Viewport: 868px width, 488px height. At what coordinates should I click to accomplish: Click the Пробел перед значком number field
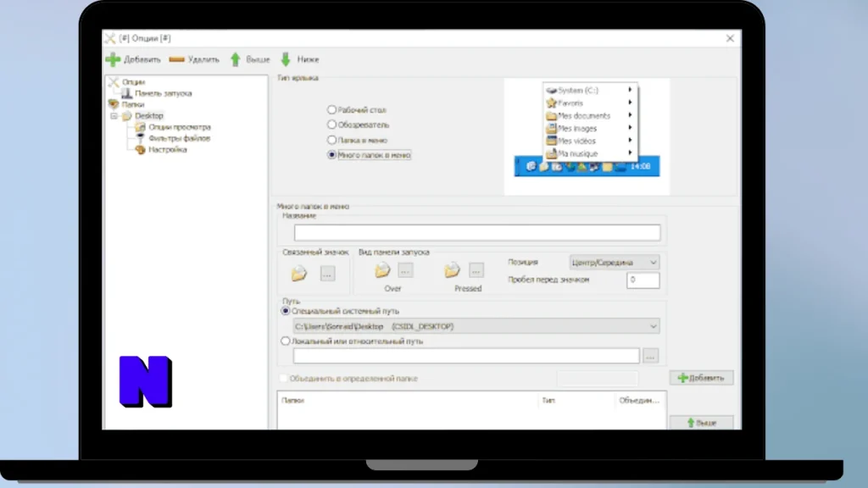point(643,280)
